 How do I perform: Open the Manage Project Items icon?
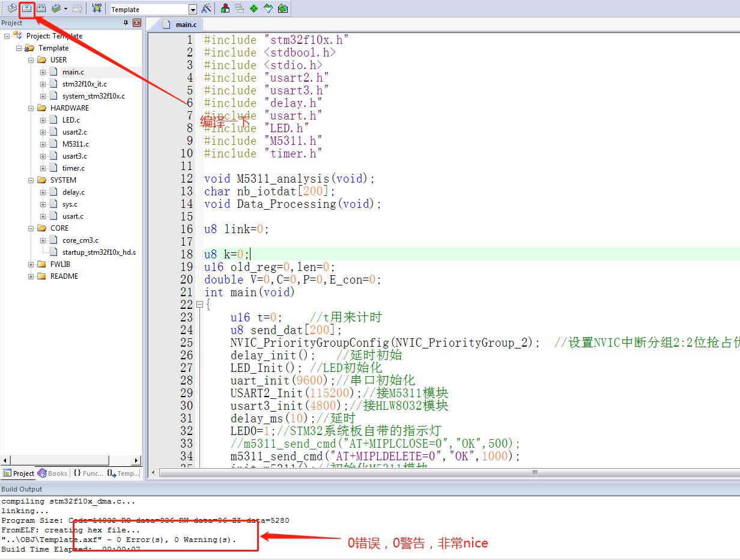[225, 8]
